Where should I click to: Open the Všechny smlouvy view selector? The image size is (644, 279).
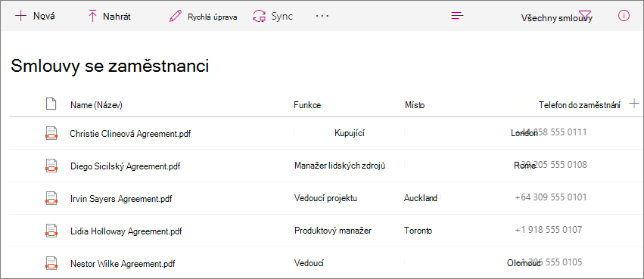[x=556, y=18]
